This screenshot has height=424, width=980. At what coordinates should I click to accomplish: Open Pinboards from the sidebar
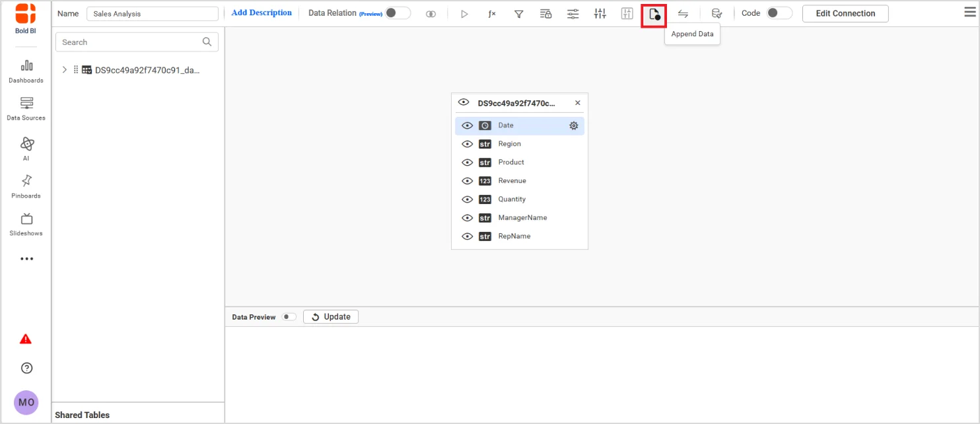coord(26,186)
